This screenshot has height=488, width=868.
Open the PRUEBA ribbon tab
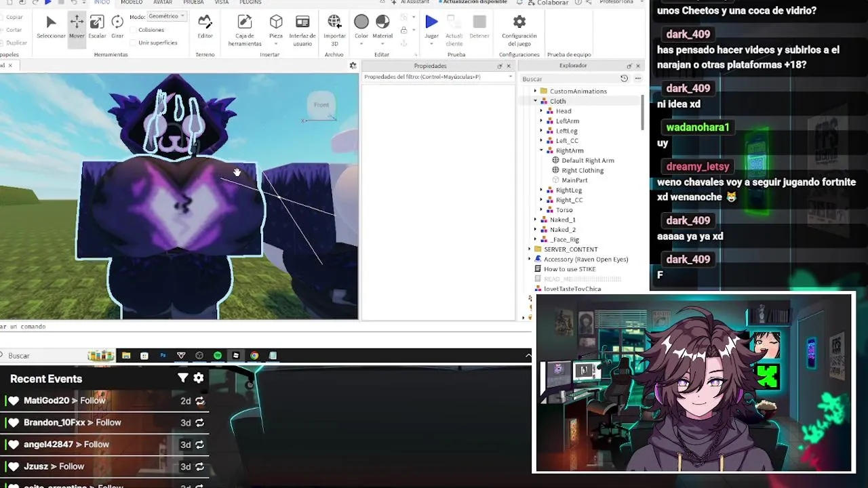[x=193, y=3]
